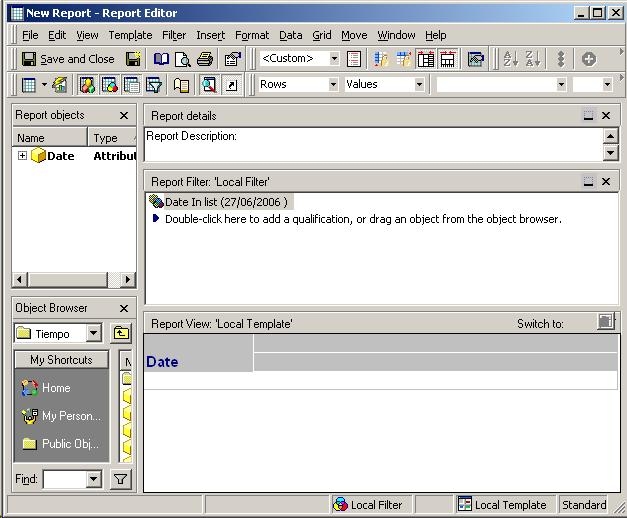Go up one folder level in Object Browser

120,333
